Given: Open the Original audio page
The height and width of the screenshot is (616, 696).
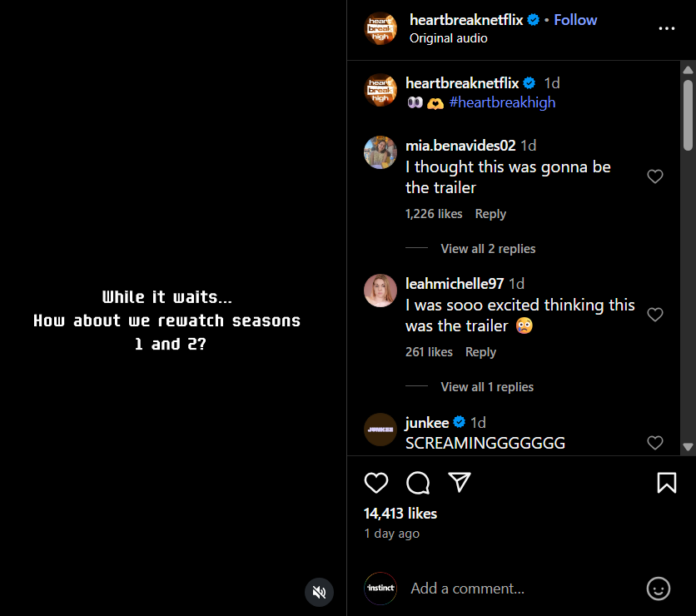Looking at the screenshot, I should [448, 38].
